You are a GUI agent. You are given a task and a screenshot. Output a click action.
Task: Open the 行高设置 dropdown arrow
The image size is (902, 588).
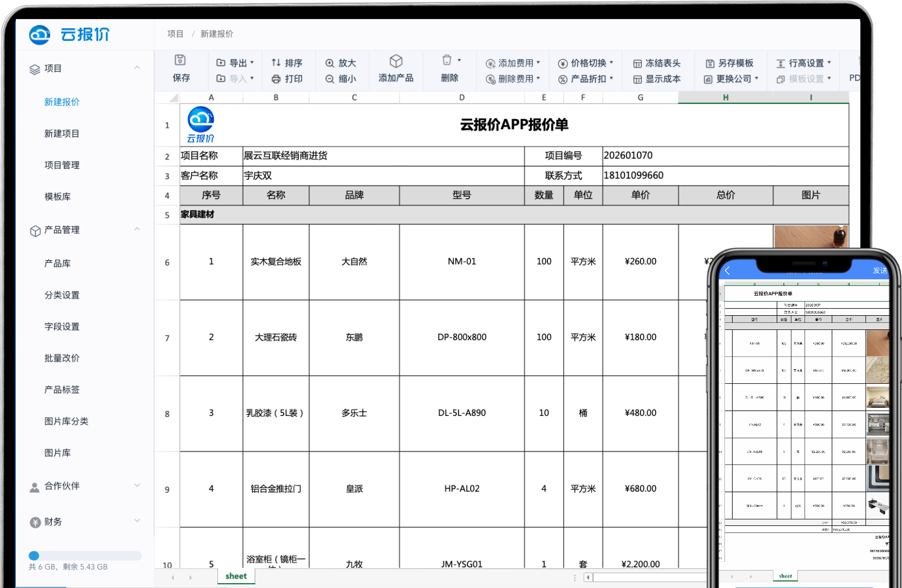coord(829,62)
